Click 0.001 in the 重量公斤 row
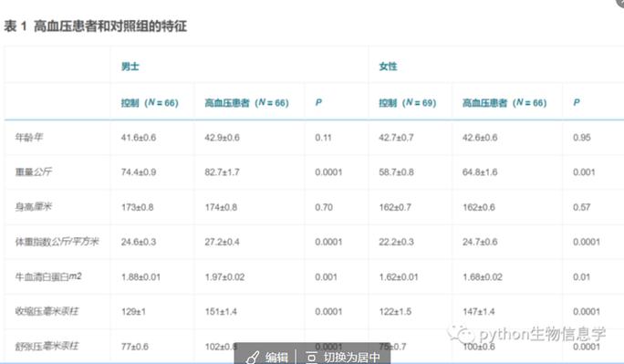 (584, 172)
